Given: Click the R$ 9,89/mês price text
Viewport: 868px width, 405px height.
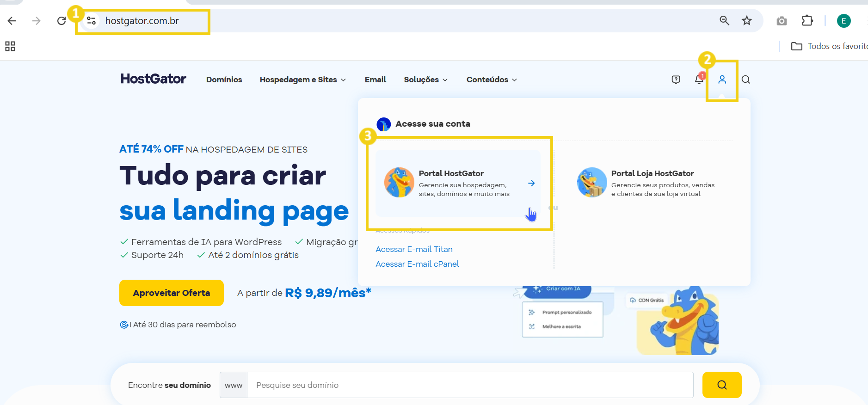Looking at the screenshot, I should [x=328, y=293].
